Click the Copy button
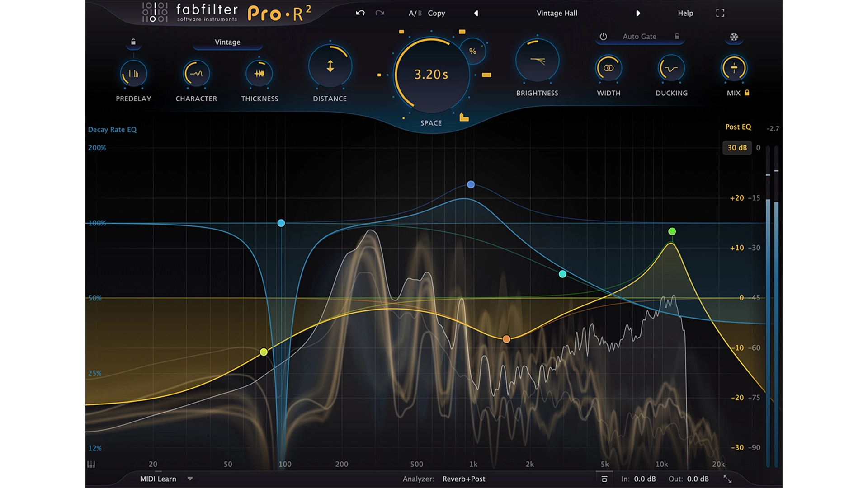The width and height of the screenshot is (868, 488). [x=436, y=13]
